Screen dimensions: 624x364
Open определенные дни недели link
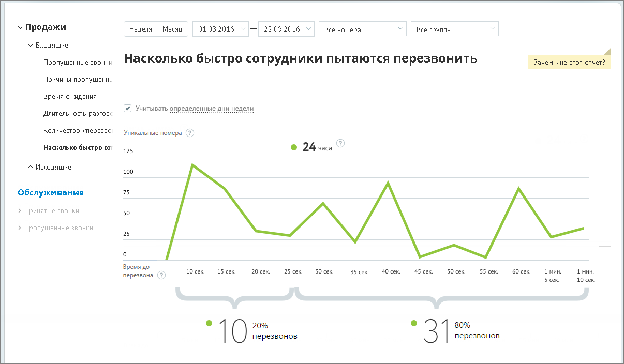click(212, 109)
